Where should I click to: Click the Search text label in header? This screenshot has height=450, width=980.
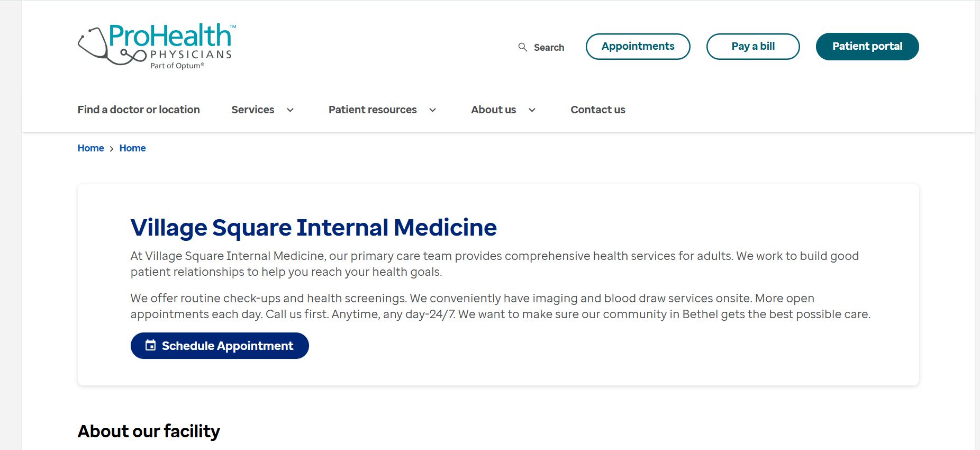(549, 48)
